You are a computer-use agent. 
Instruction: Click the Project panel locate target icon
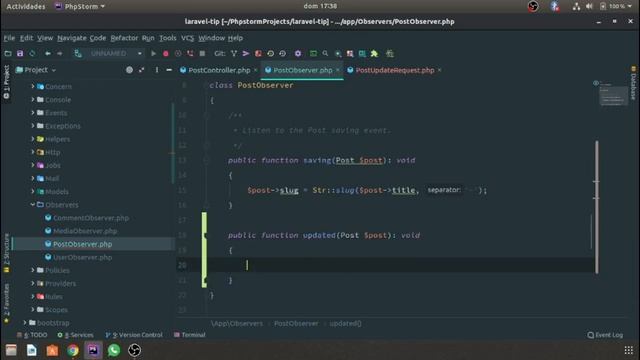[129, 70]
